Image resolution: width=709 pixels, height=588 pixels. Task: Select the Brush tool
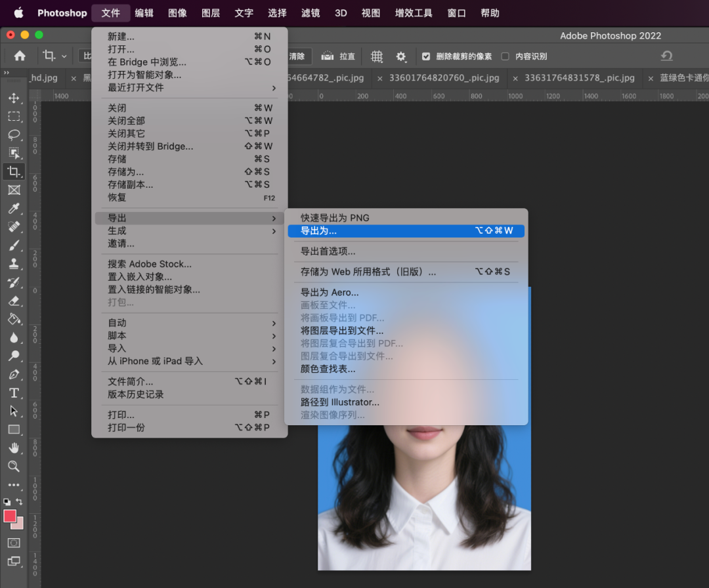coord(14,246)
